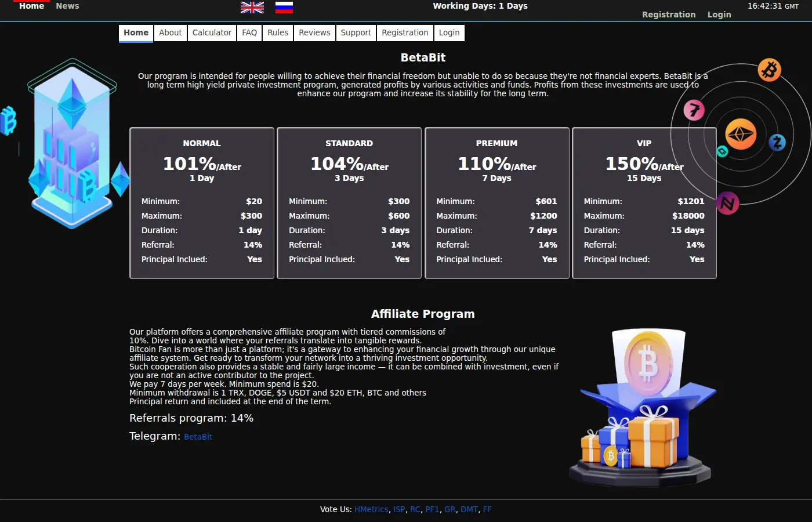The height and width of the screenshot is (522, 812).
Task: Vote on RC link
Action: click(415, 509)
